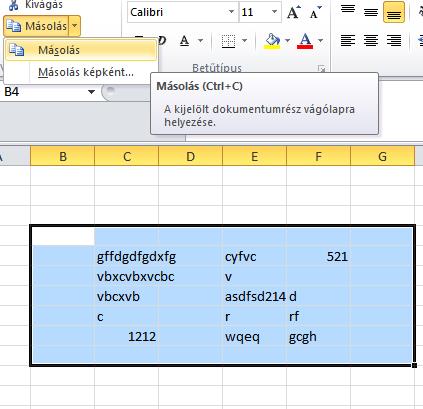Expand the font size dropdown arrow
This screenshot has width=423, height=409.
pos(275,12)
